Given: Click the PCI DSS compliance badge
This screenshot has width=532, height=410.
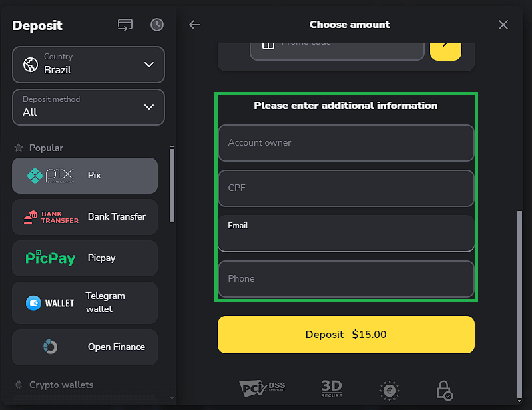Looking at the screenshot, I should 262,389.
